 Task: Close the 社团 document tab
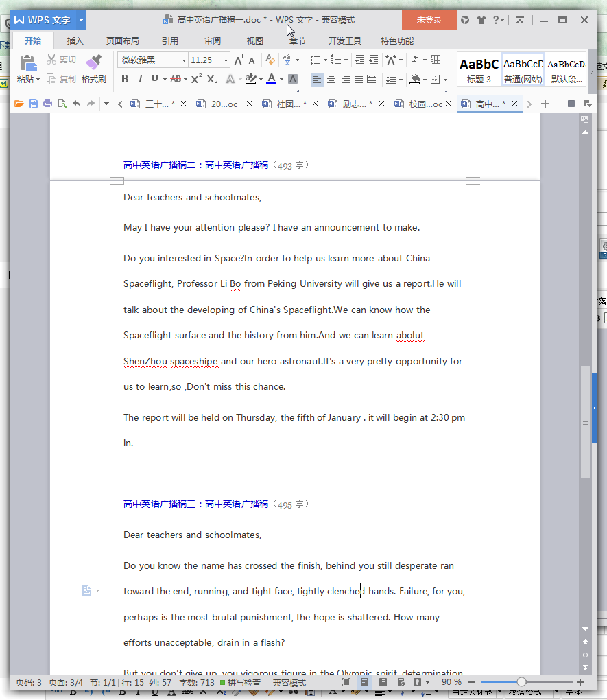click(x=315, y=104)
